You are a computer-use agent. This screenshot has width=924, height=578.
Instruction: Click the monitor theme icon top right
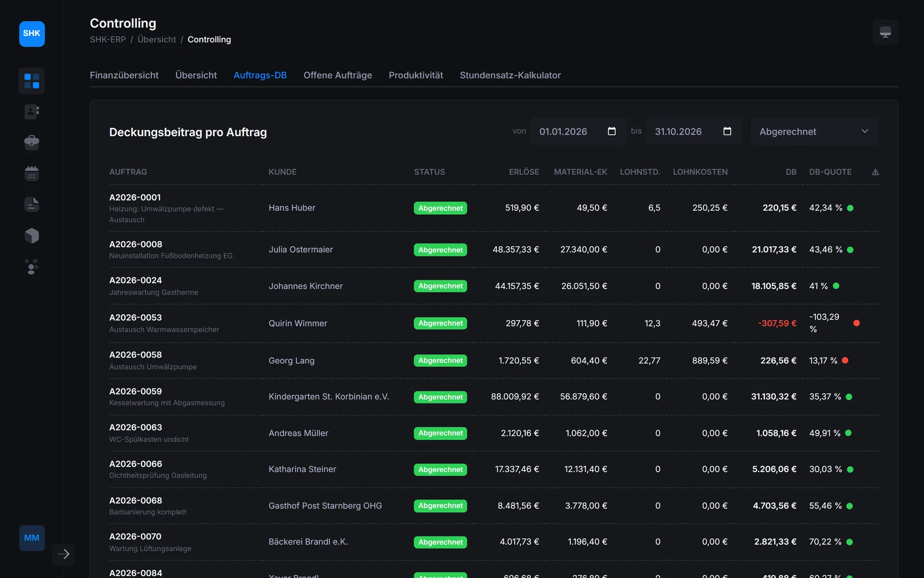(885, 32)
